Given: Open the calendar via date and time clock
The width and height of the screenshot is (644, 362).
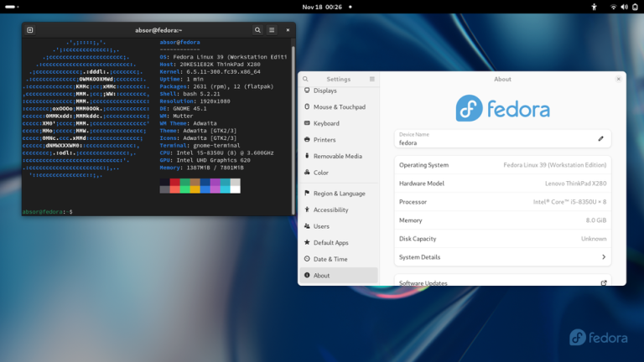Looking at the screenshot, I should point(321,7).
